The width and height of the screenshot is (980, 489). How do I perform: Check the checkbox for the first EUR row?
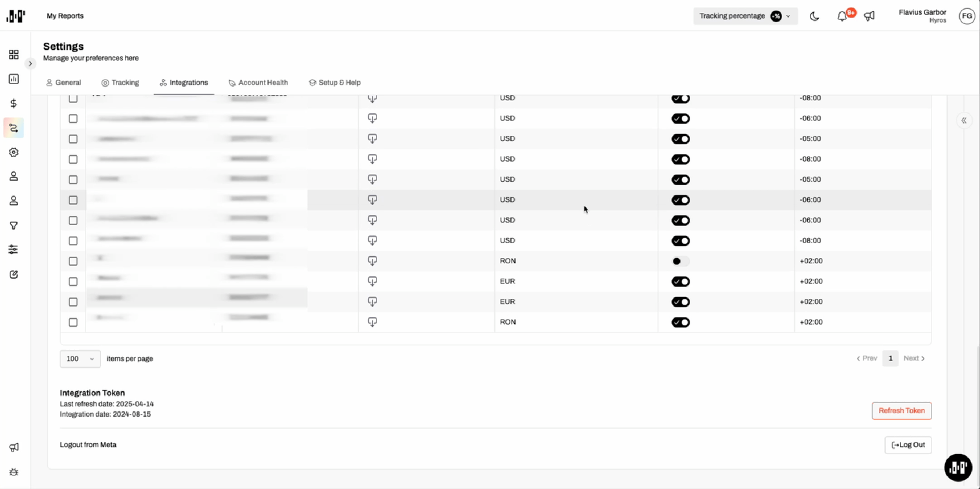73,281
